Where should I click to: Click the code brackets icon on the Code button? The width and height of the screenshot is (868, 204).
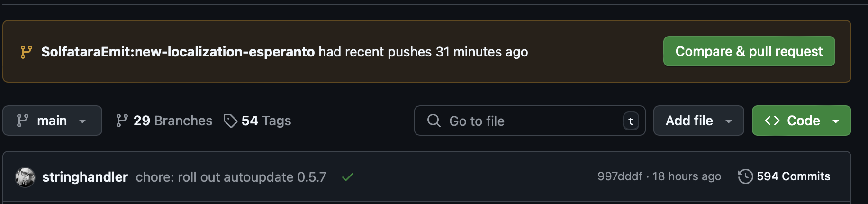click(x=772, y=121)
